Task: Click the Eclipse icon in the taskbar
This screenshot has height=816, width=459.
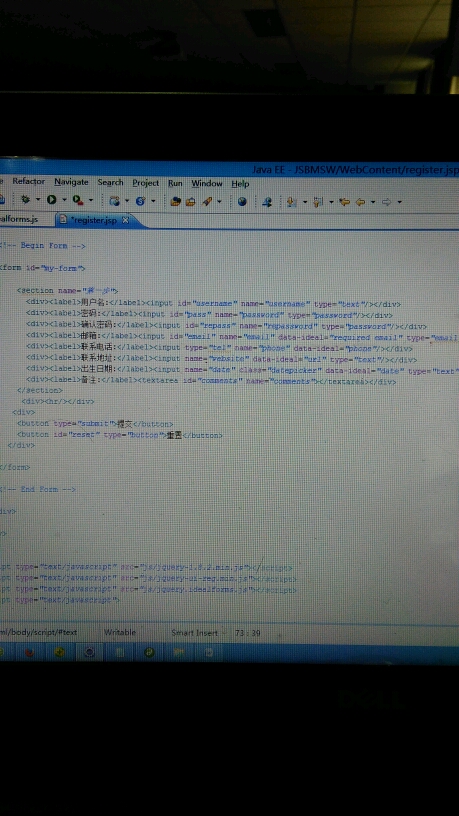Action: [x=89, y=652]
